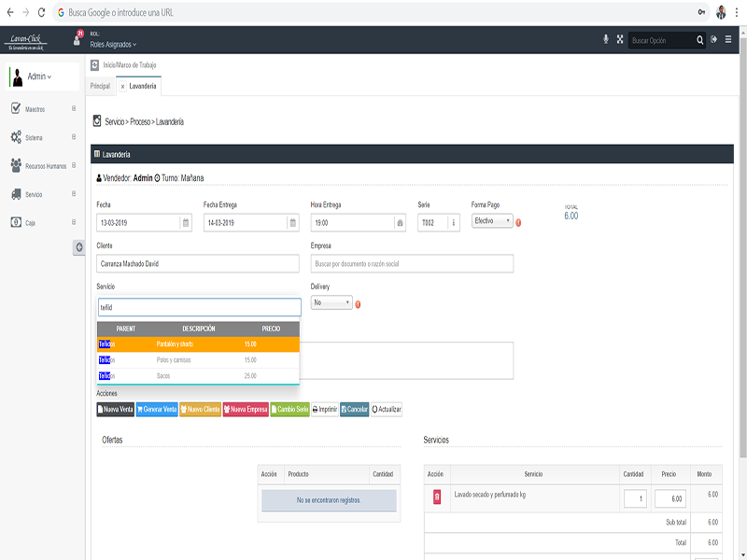Click the Generar Venta button
The image size is (747, 560).
157,410
